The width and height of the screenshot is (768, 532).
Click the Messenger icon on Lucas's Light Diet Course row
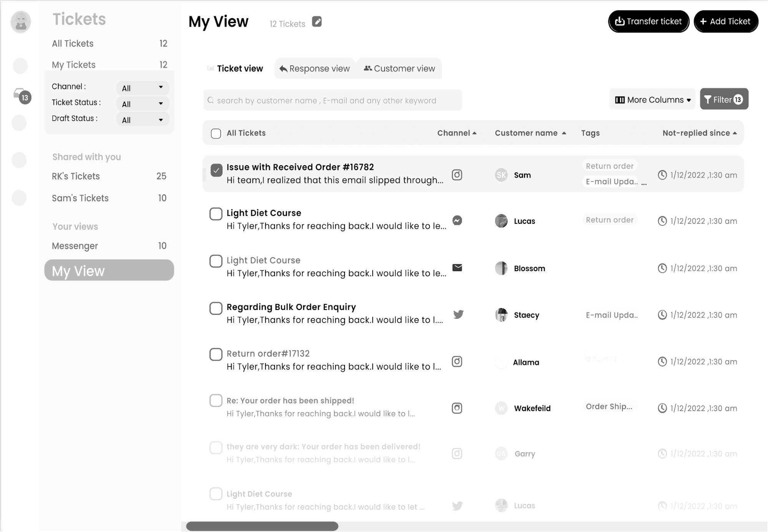tap(457, 220)
